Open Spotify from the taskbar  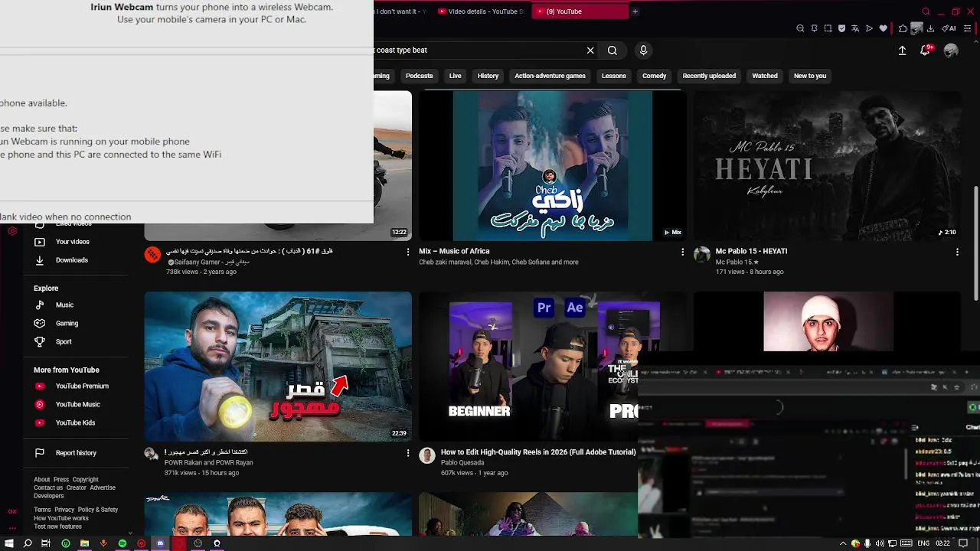[122, 543]
